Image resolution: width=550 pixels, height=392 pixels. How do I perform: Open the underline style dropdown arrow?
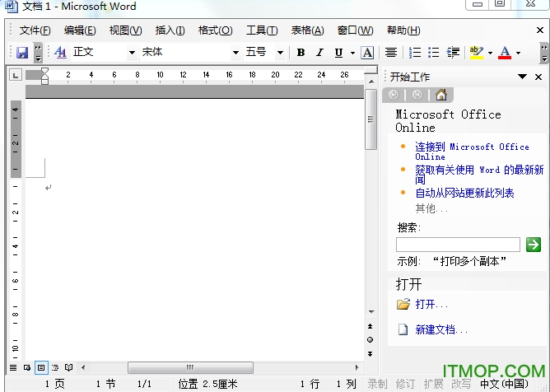tap(352, 53)
